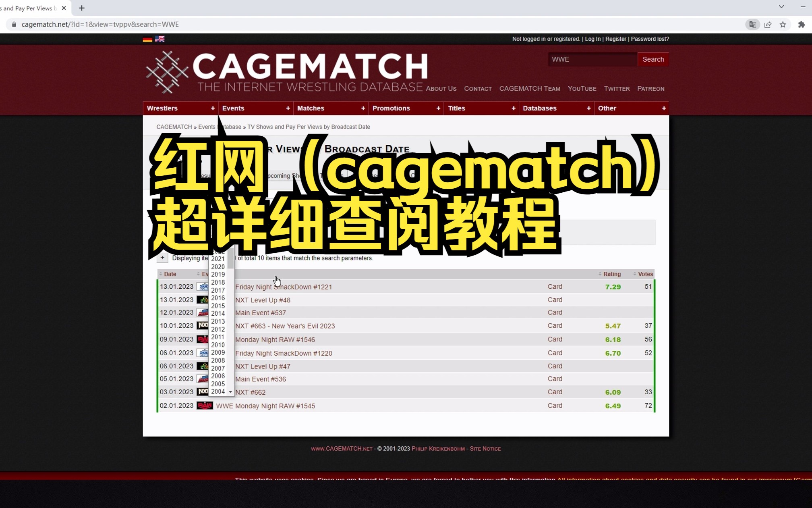Select year 2015 from year list

tap(218, 306)
